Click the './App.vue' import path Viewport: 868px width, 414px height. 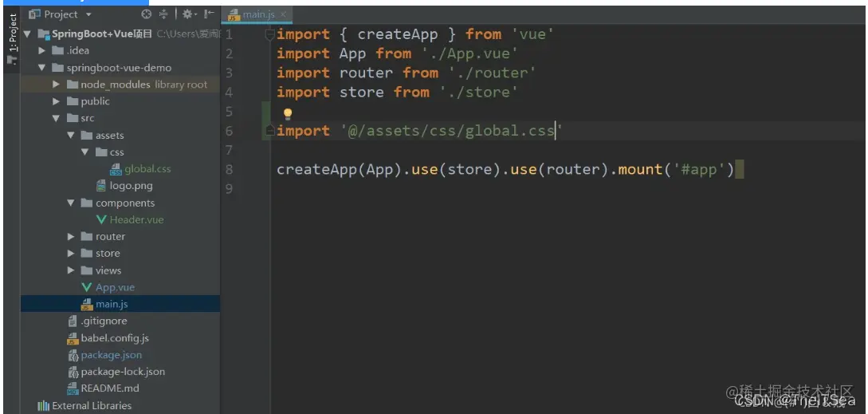(470, 53)
